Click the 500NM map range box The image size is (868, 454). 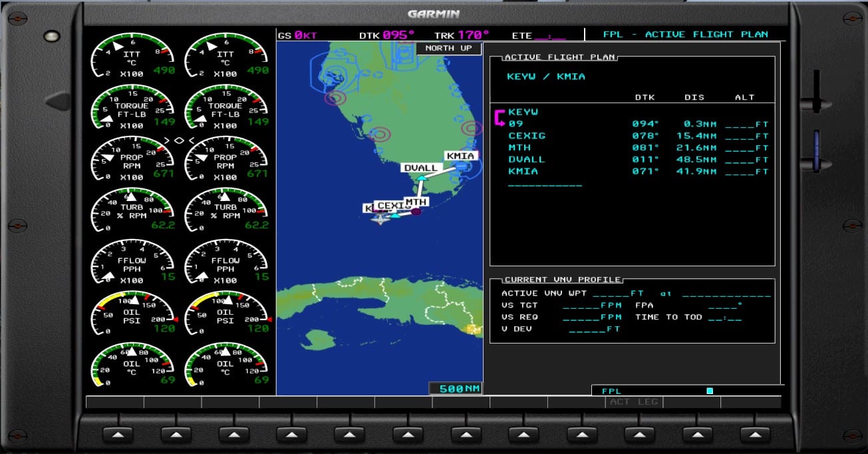[x=456, y=389]
